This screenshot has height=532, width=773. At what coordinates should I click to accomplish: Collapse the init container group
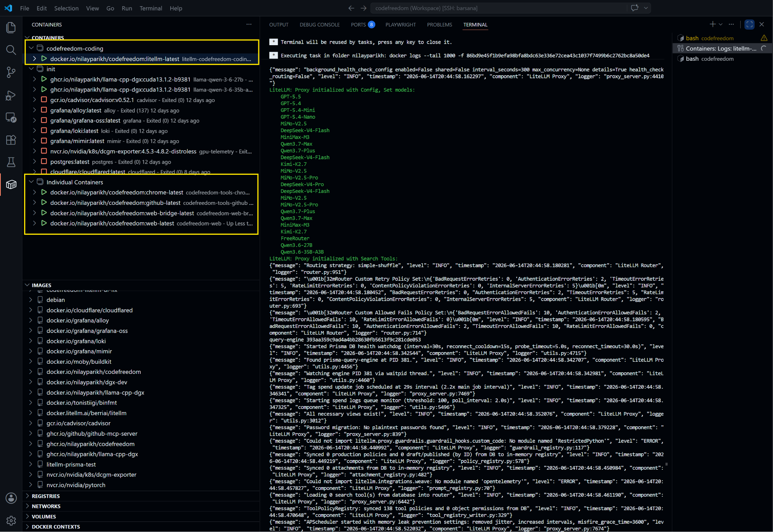pos(31,69)
